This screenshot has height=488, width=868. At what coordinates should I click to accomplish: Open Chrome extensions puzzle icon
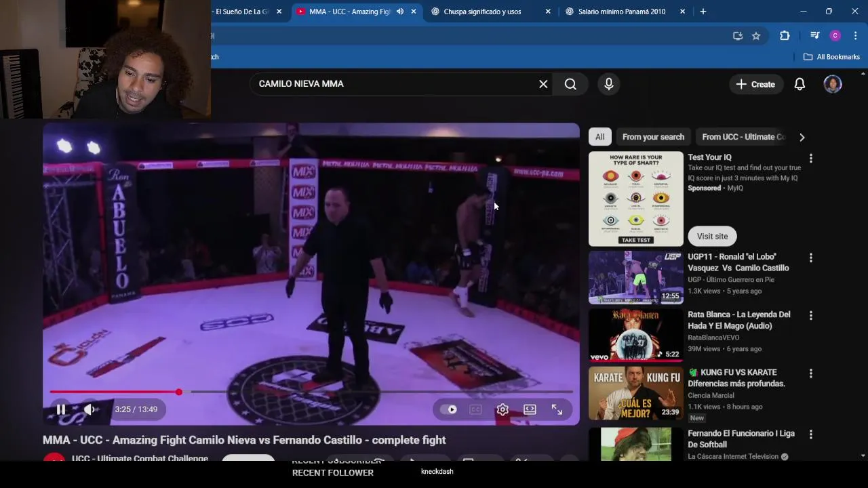785,36
